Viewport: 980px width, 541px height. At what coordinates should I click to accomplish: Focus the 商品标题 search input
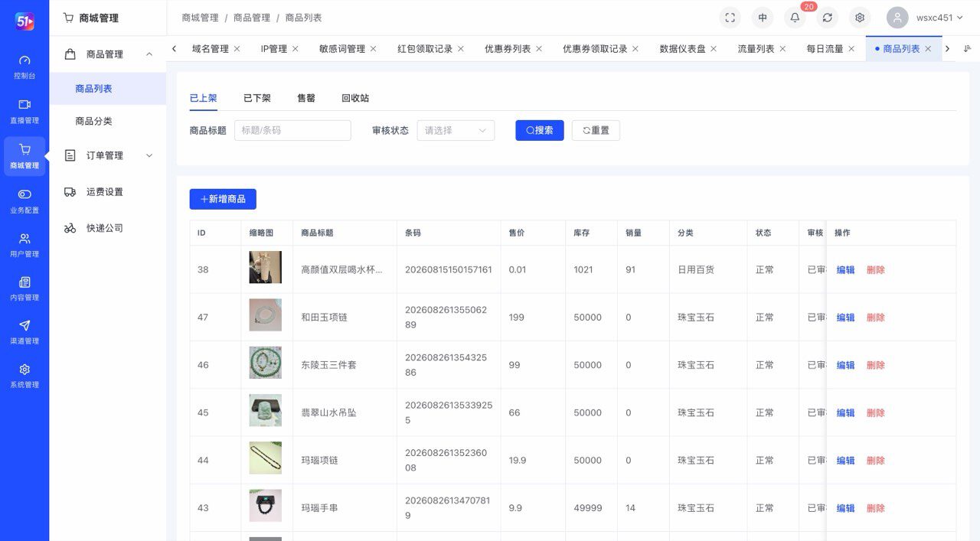tap(292, 130)
